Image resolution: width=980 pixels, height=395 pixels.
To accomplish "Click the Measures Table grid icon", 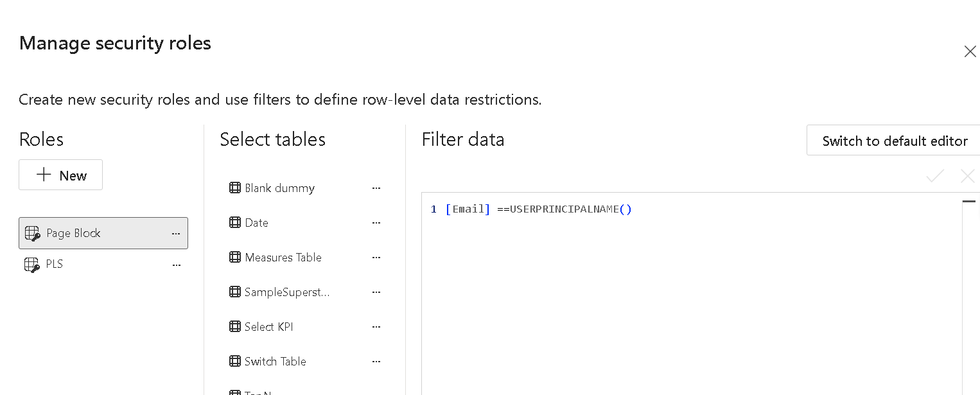I will [x=235, y=258].
